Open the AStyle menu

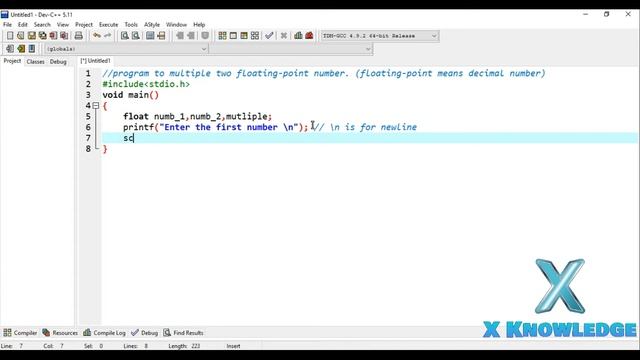(x=152, y=25)
